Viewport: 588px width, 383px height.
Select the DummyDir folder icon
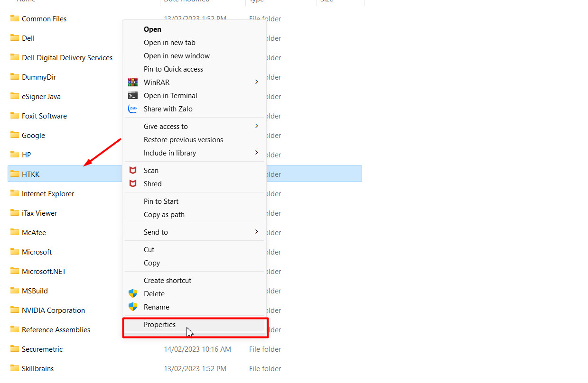pyautogui.click(x=15, y=77)
